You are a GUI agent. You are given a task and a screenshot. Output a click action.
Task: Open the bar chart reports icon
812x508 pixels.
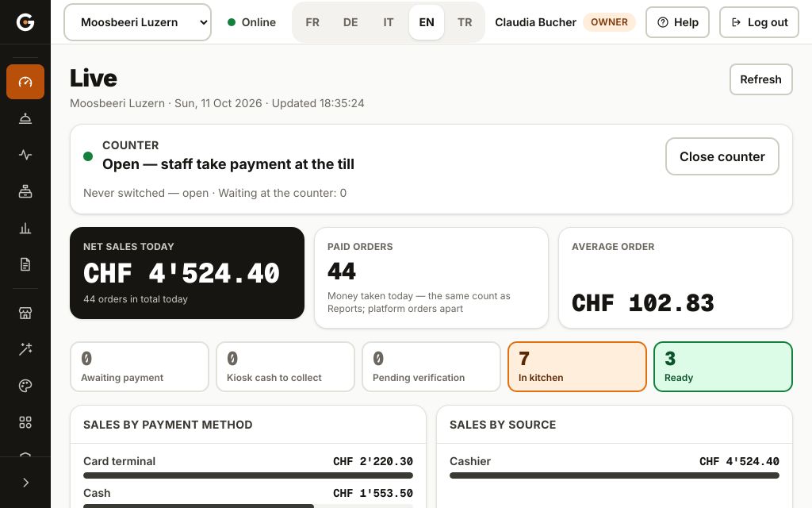(25, 228)
